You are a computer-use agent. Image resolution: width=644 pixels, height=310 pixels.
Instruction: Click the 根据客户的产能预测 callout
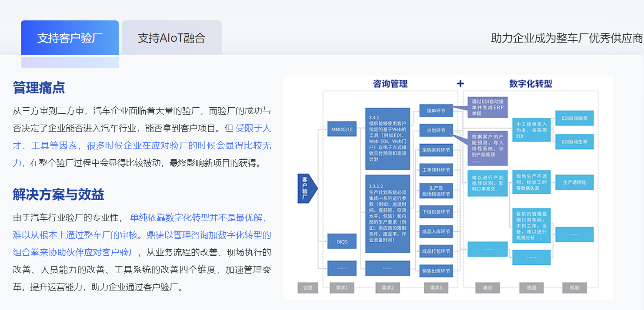487,148
